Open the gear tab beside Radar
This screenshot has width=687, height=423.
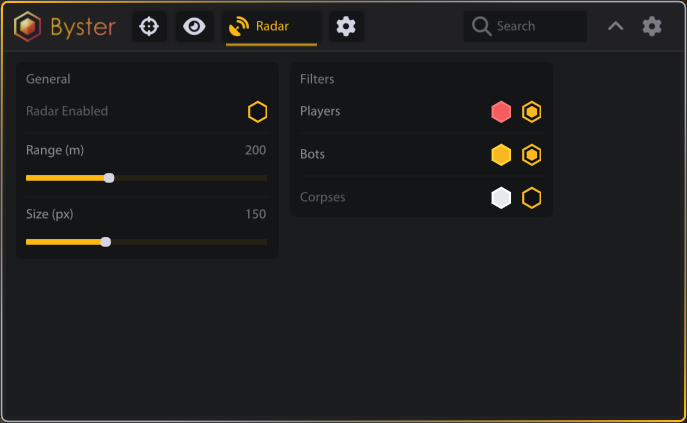[346, 27]
